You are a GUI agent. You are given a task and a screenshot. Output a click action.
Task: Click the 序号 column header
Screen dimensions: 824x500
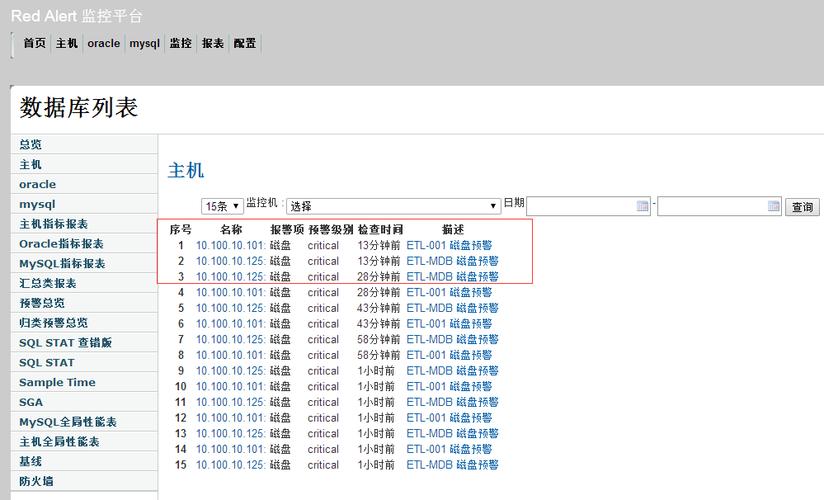[x=180, y=230]
